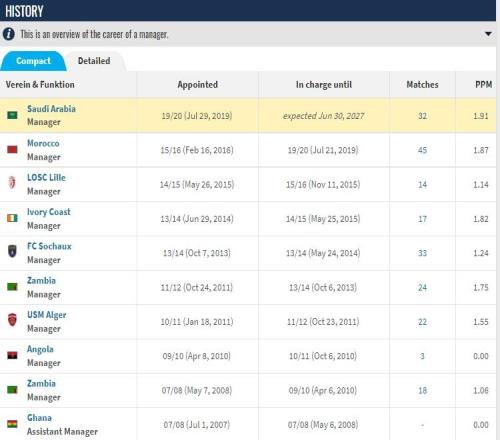Click the info icon beside the overview text
Image resolution: width=500 pixels, height=440 pixels.
tap(9, 34)
